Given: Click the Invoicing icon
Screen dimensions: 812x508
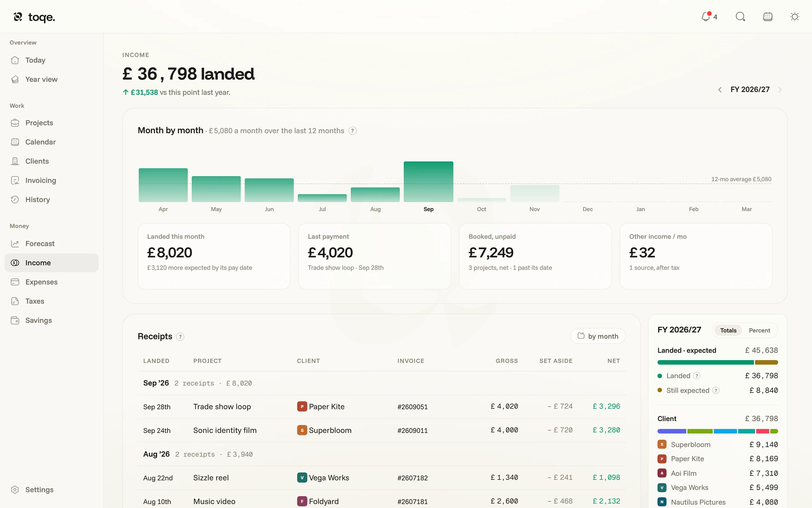Looking at the screenshot, I should click(15, 180).
